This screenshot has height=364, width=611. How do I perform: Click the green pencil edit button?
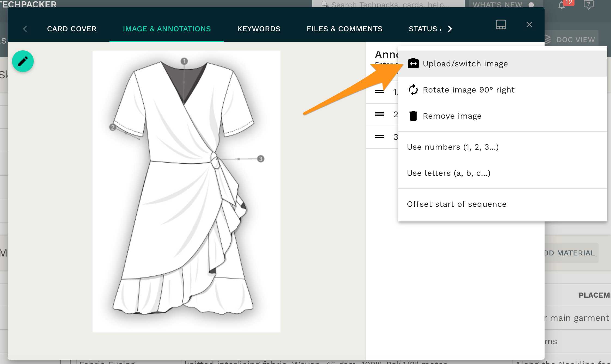23,61
